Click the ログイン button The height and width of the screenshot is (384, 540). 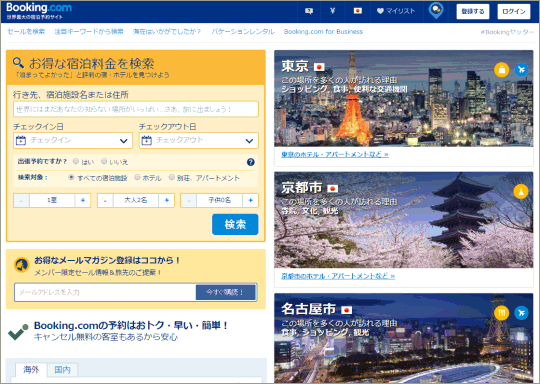(514, 12)
